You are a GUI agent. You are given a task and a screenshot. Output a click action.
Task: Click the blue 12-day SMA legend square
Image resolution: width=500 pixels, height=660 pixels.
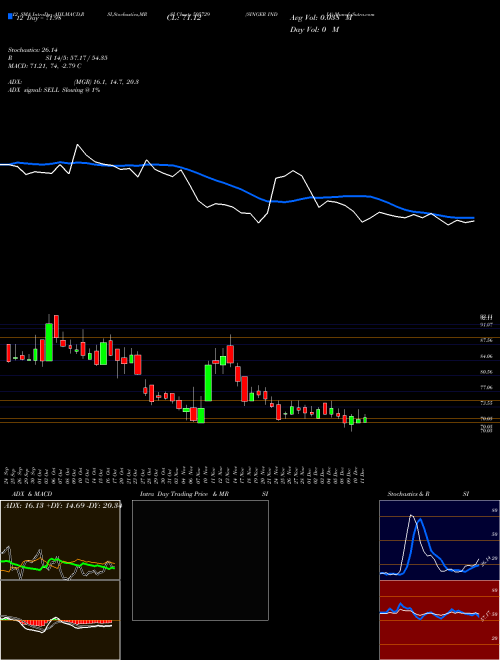click(x=10, y=16)
